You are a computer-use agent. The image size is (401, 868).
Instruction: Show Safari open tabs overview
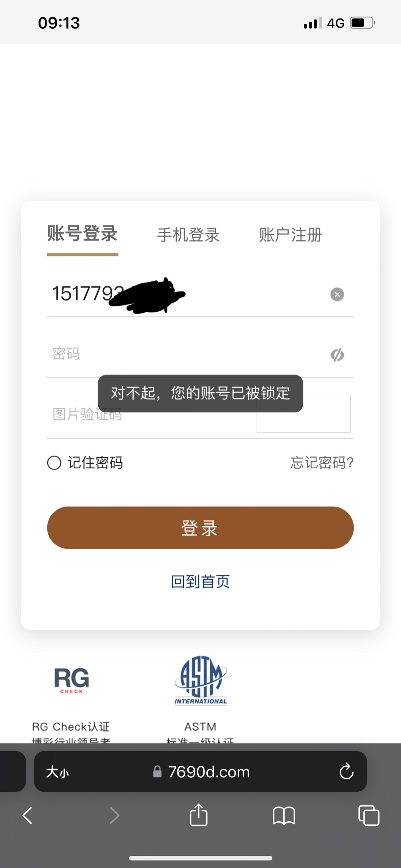pyautogui.click(x=368, y=816)
